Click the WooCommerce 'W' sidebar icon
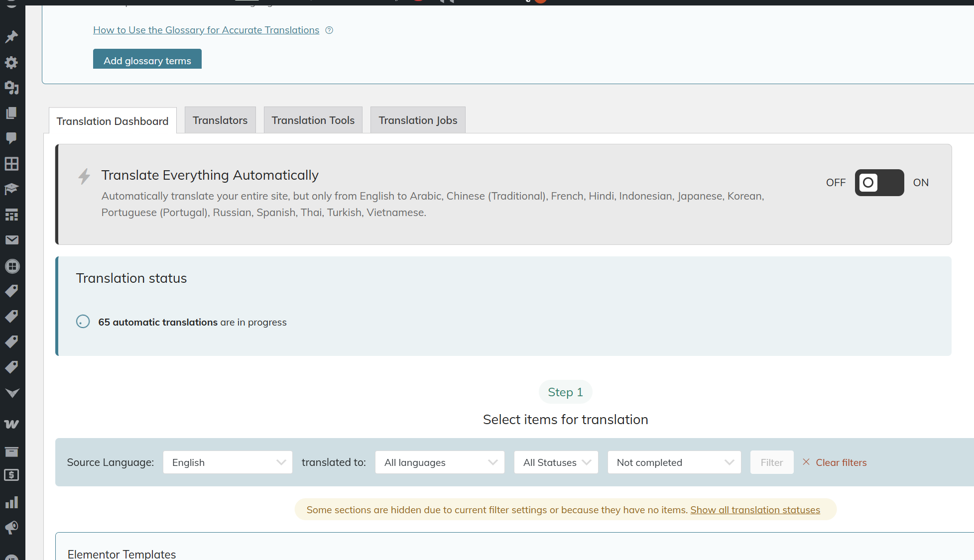The width and height of the screenshot is (974, 560). pyautogui.click(x=11, y=424)
